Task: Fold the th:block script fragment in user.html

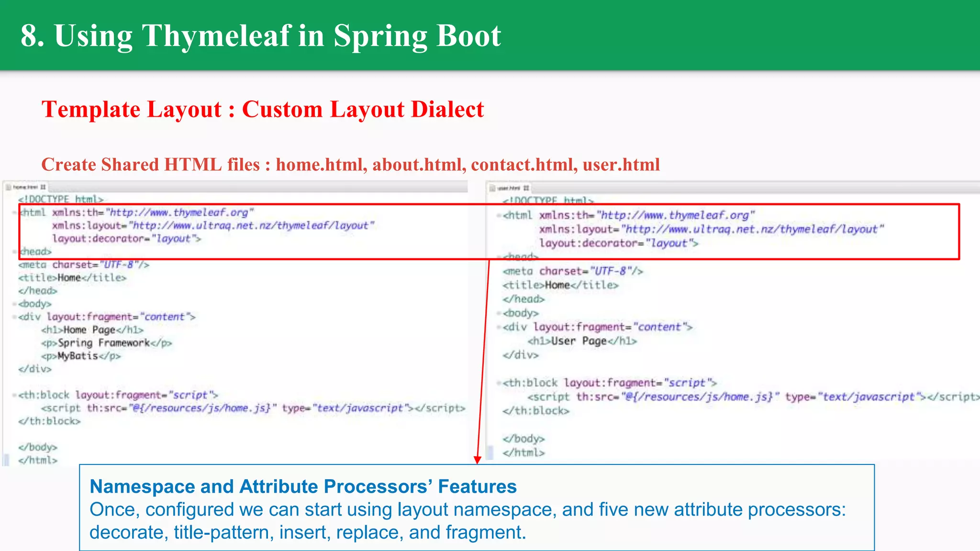Action: pos(499,383)
